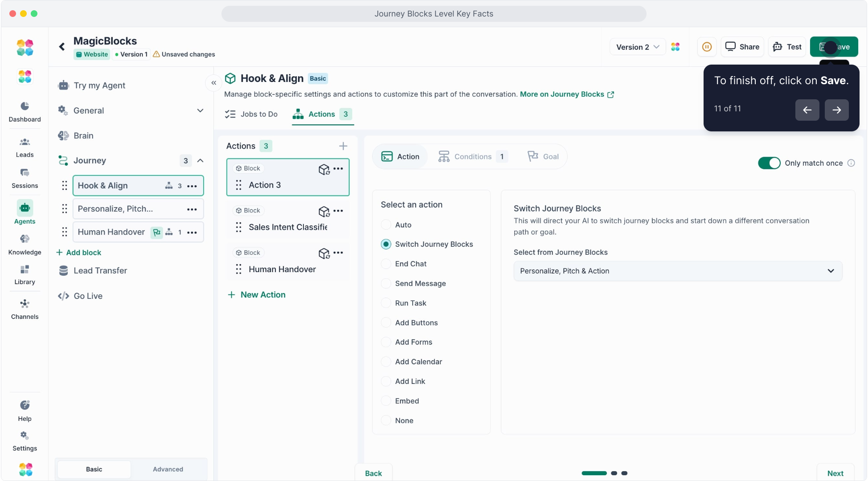The height and width of the screenshot is (481, 868).
Task: Open Select from Journey Blocks dropdown
Action: point(677,271)
